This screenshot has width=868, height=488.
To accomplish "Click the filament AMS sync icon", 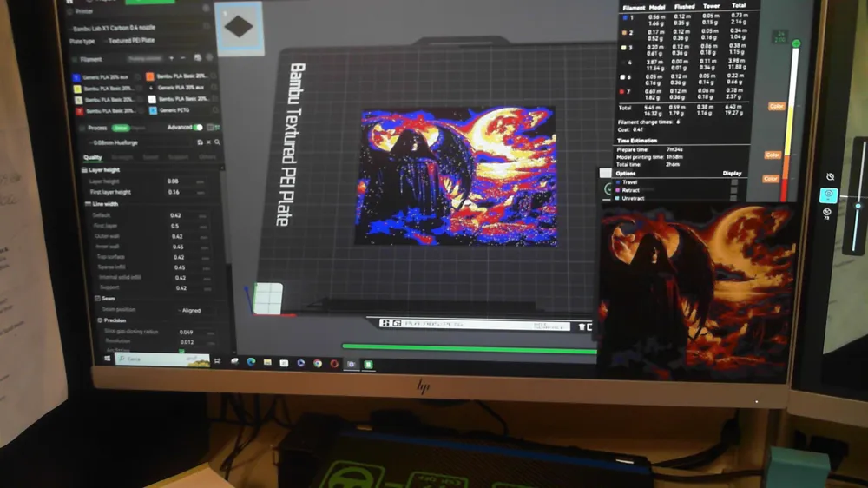I will (198, 57).
